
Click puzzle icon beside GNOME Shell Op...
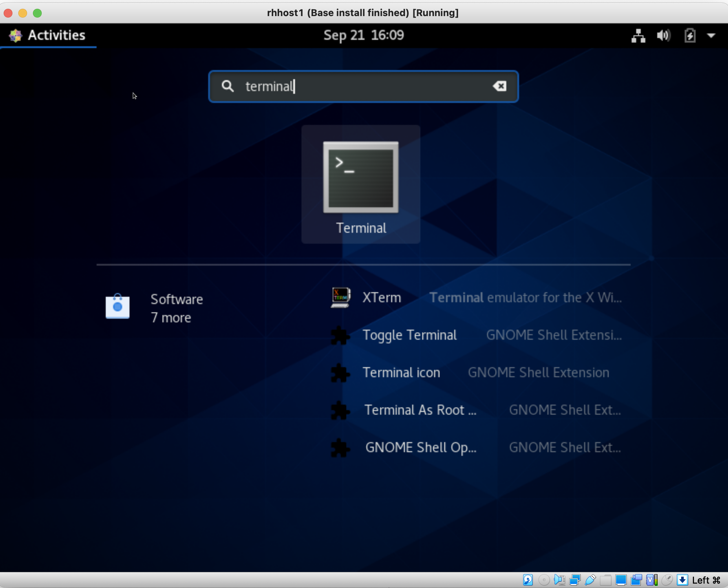click(x=340, y=448)
